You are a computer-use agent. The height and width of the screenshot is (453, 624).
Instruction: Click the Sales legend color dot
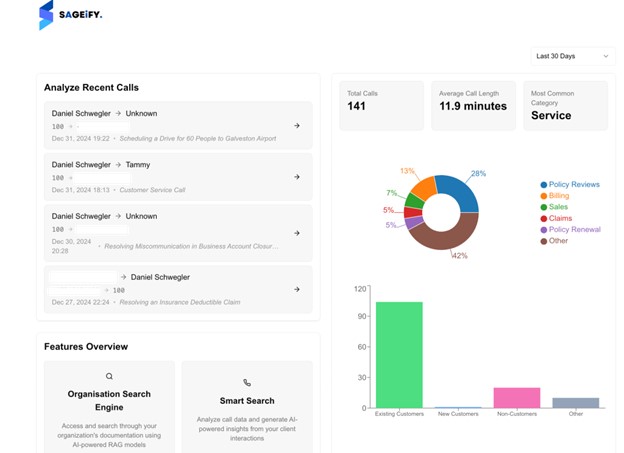click(x=544, y=207)
